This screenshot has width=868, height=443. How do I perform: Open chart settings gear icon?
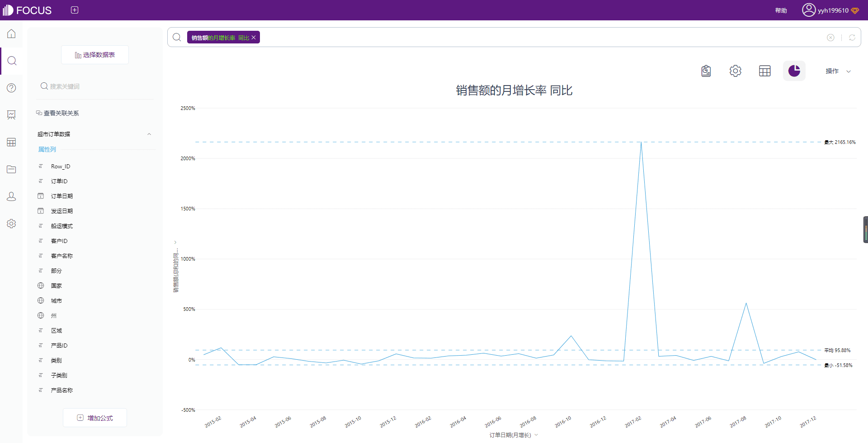(x=736, y=71)
